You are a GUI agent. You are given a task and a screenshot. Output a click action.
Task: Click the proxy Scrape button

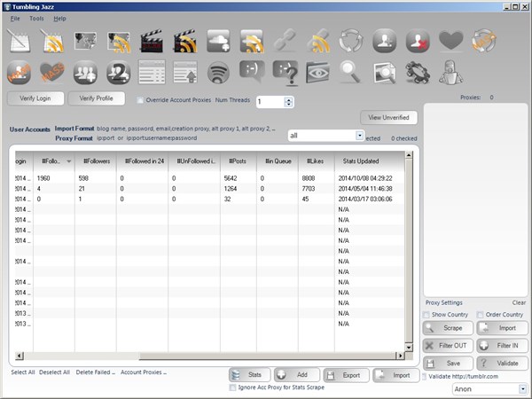coord(448,328)
